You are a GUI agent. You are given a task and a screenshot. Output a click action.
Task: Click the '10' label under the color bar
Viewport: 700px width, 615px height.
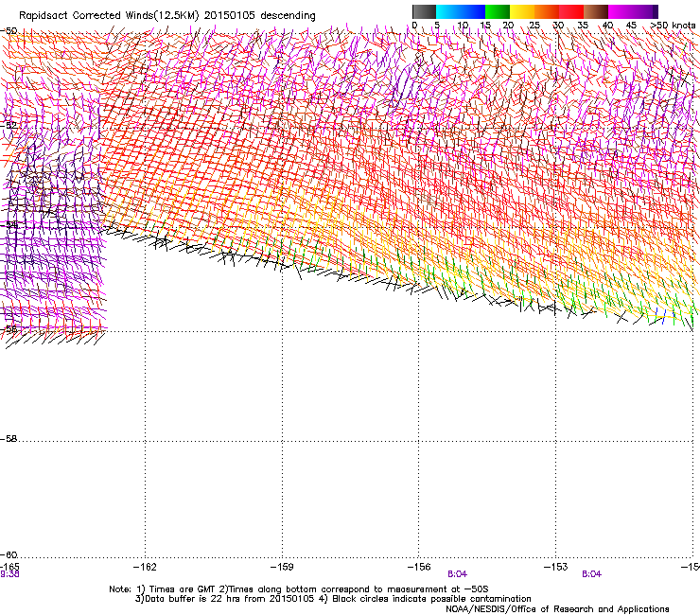(463, 26)
